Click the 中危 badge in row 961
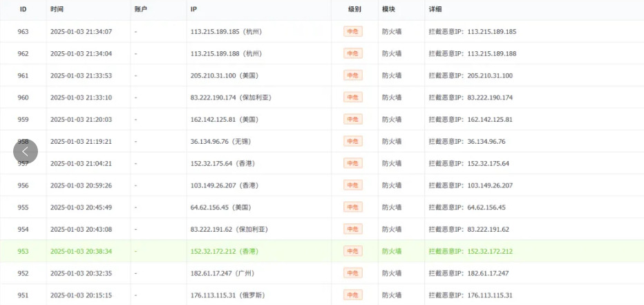The width and height of the screenshot is (644, 305). [x=353, y=75]
